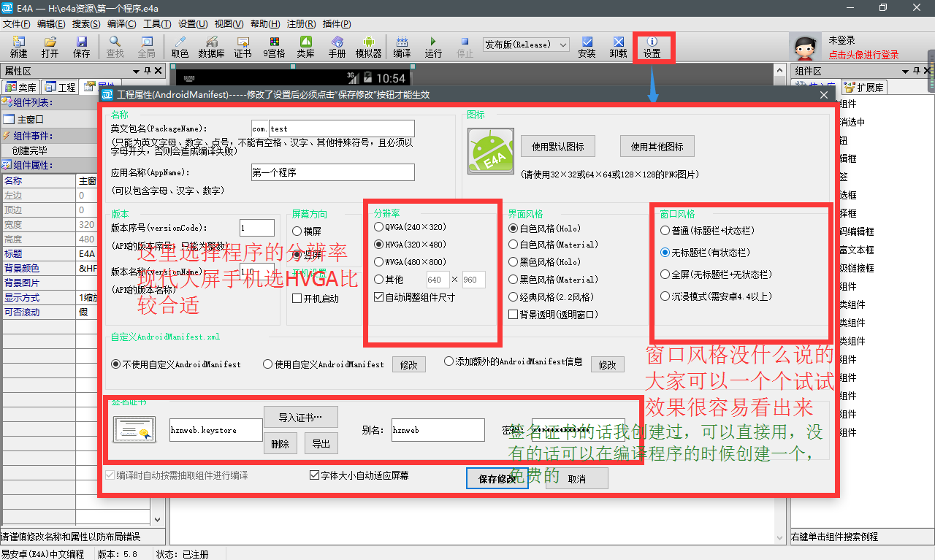Click the user avatar to log in
This screenshot has width=935, height=560.
pyautogui.click(x=805, y=48)
